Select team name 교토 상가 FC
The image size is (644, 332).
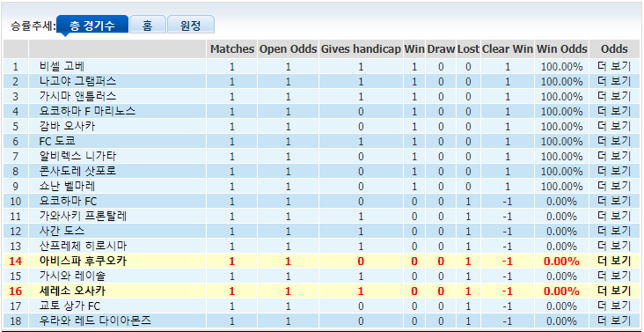coord(70,306)
